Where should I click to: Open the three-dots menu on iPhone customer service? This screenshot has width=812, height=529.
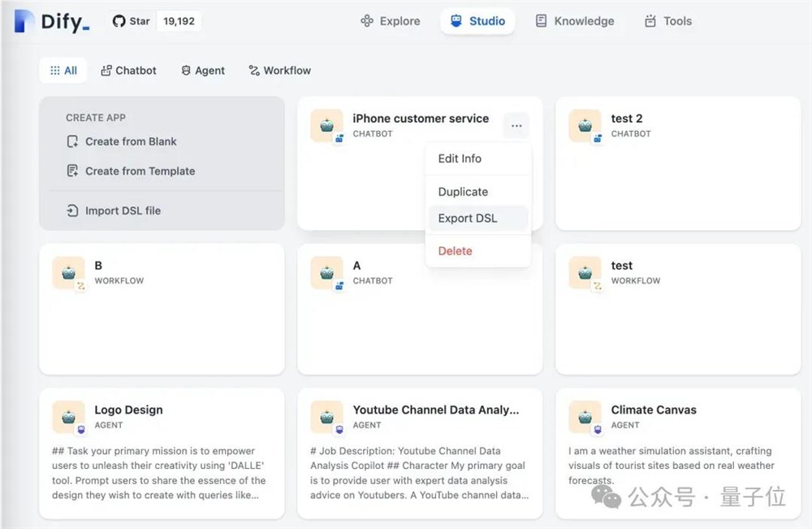pos(516,125)
